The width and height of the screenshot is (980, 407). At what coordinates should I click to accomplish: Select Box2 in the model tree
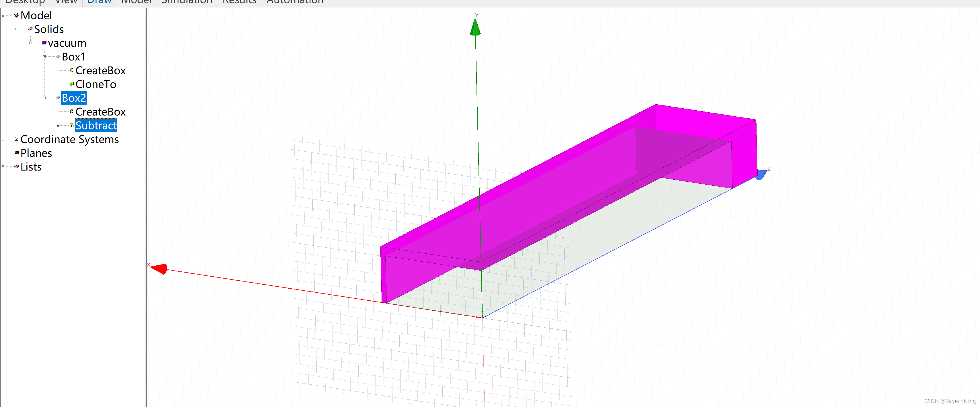click(74, 98)
